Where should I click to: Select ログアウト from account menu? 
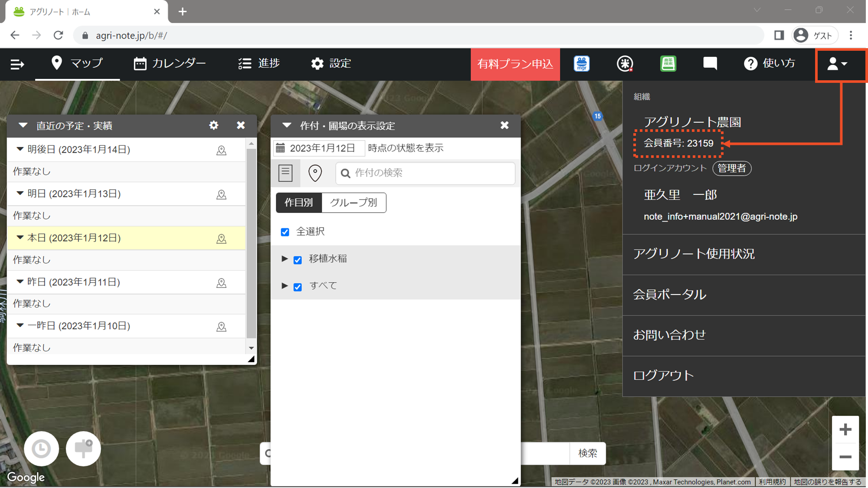(744, 376)
